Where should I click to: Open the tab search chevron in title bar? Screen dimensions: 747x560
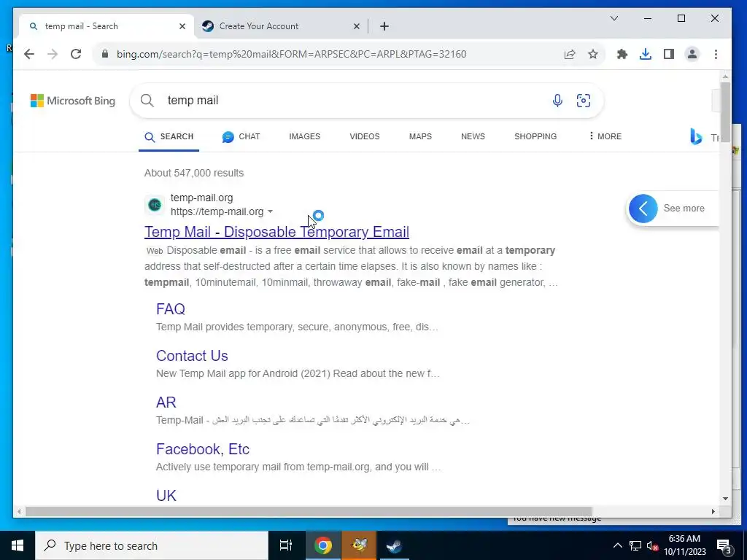tap(614, 18)
